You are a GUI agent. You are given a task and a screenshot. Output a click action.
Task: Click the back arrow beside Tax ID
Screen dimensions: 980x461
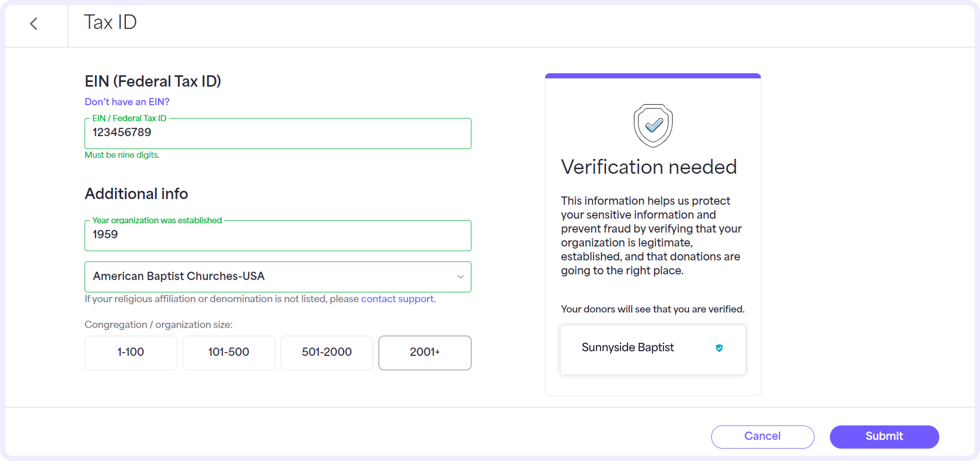[34, 23]
